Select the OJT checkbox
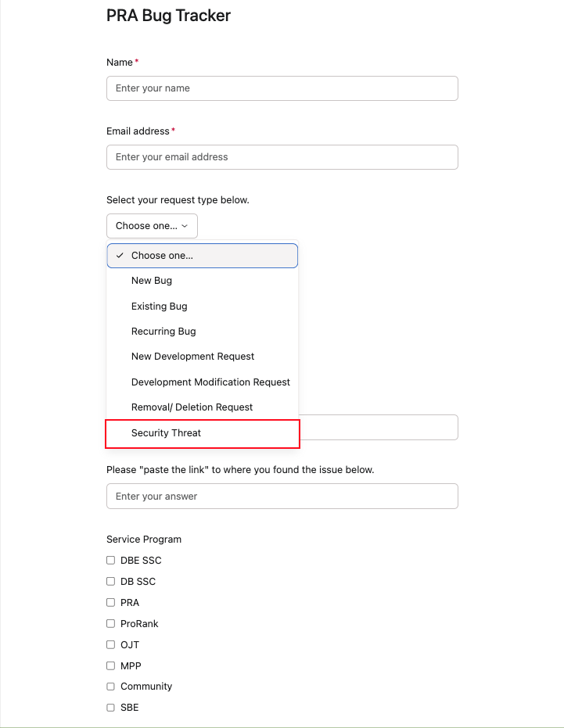 tap(110, 645)
